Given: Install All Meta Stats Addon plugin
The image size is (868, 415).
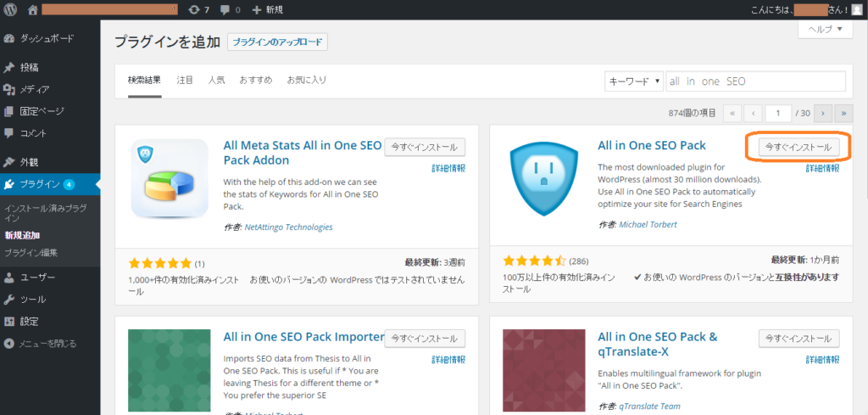Looking at the screenshot, I should tap(425, 148).
